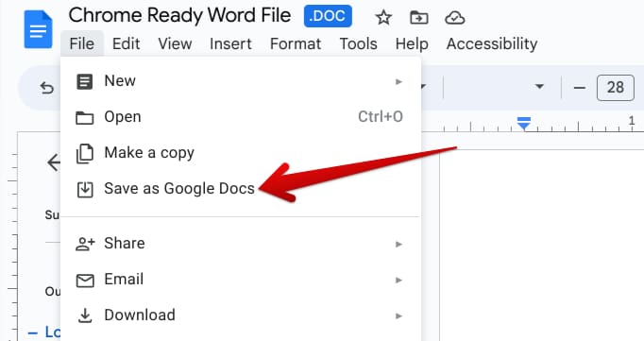Select Make a copy

pyautogui.click(x=240, y=153)
